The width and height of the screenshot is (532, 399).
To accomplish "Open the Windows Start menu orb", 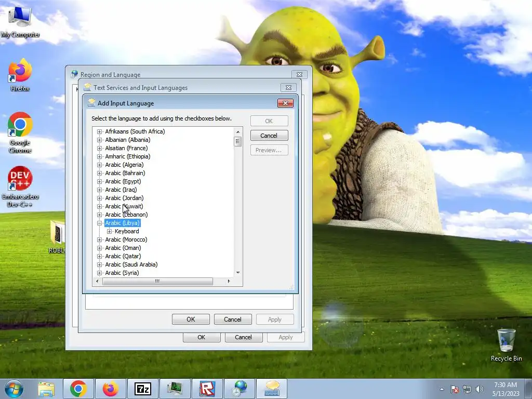I will [x=14, y=389].
